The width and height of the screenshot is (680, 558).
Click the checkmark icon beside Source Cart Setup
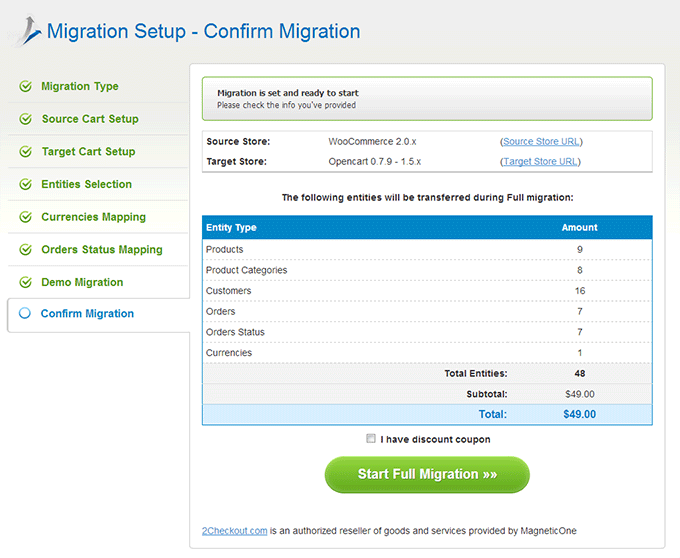point(26,119)
